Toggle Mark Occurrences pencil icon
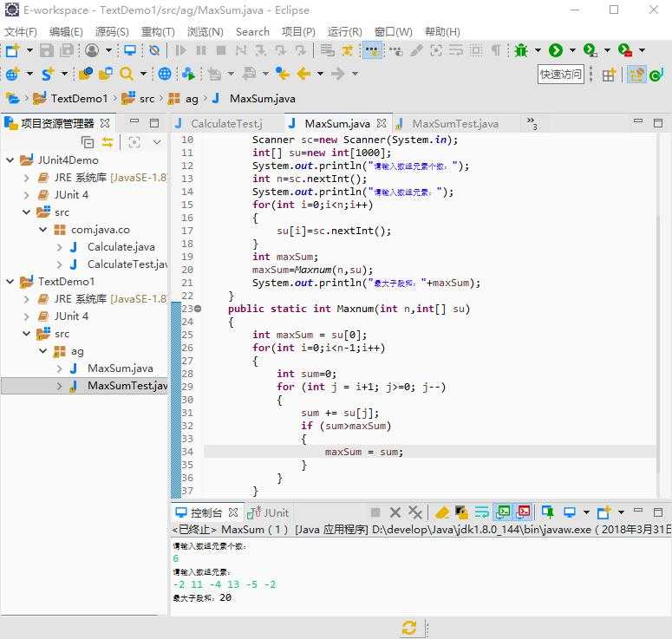The height and width of the screenshot is (639, 672). click(416, 50)
